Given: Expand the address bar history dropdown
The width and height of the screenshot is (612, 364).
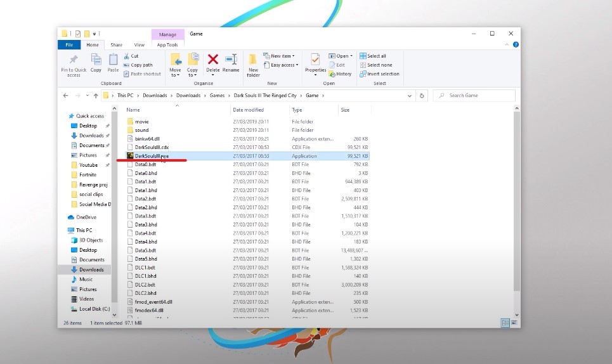Looking at the screenshot, I should click(410, 96).
